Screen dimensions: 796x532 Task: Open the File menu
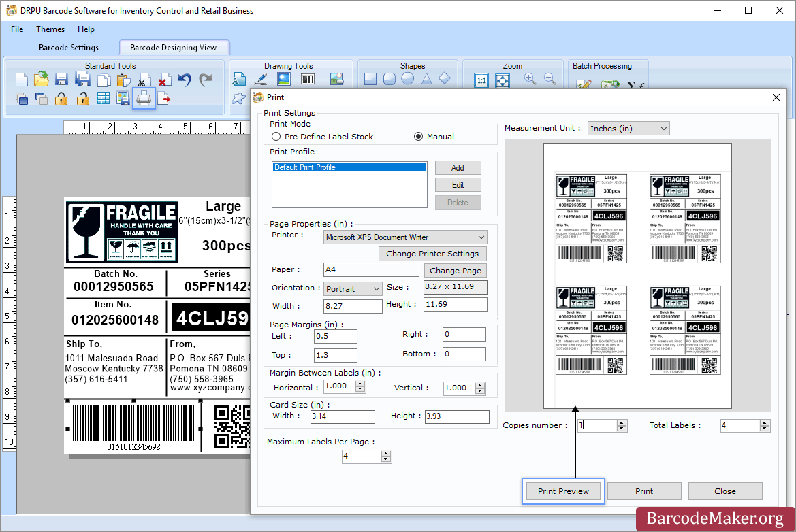coord(17,29)
